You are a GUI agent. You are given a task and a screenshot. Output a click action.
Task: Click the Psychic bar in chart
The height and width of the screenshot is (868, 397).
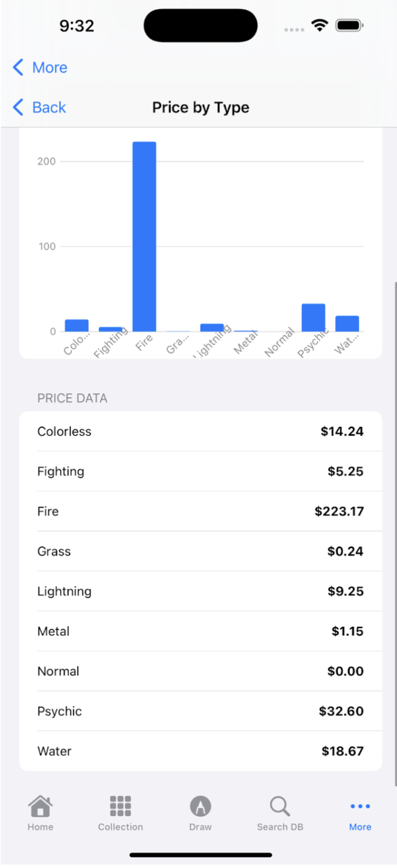click(313, 317)
